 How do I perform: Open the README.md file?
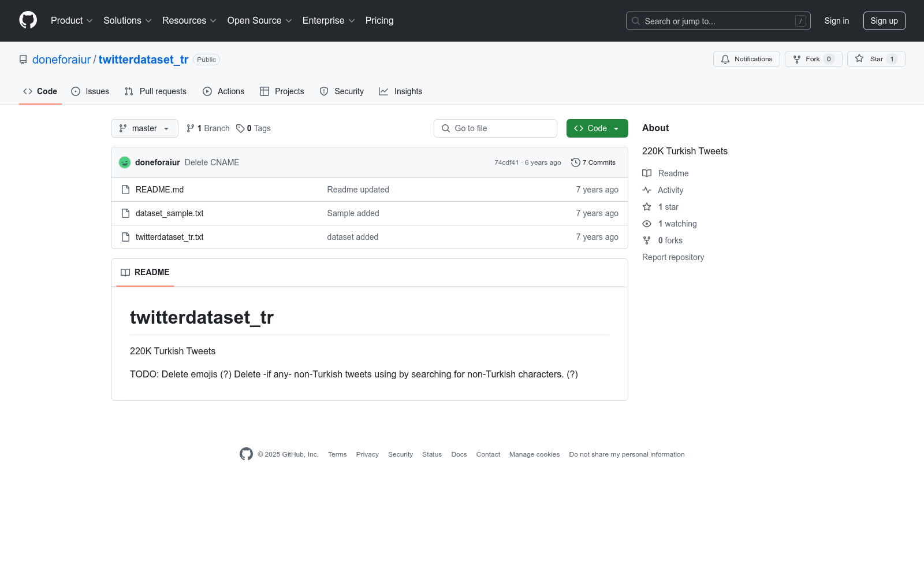[x=159, y=190]
